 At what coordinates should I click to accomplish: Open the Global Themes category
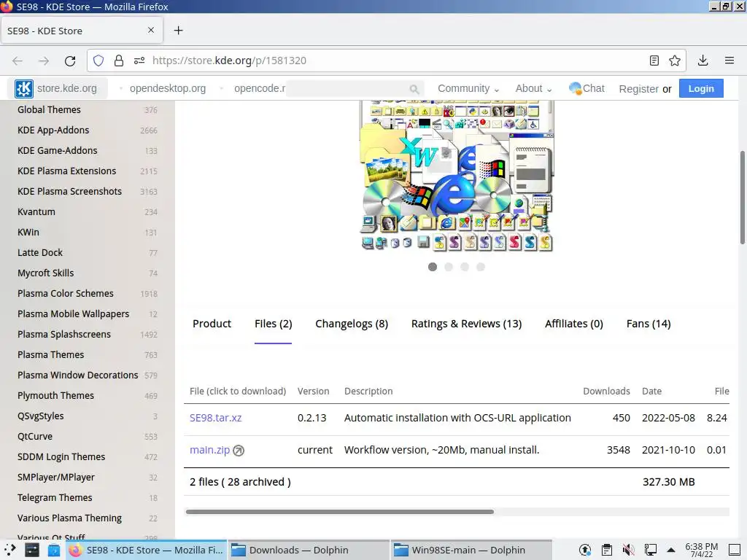49,109
